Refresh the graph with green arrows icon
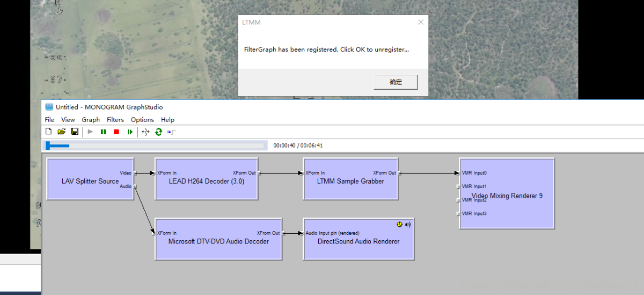Screen dimensions: 644x295 [158, 132]
